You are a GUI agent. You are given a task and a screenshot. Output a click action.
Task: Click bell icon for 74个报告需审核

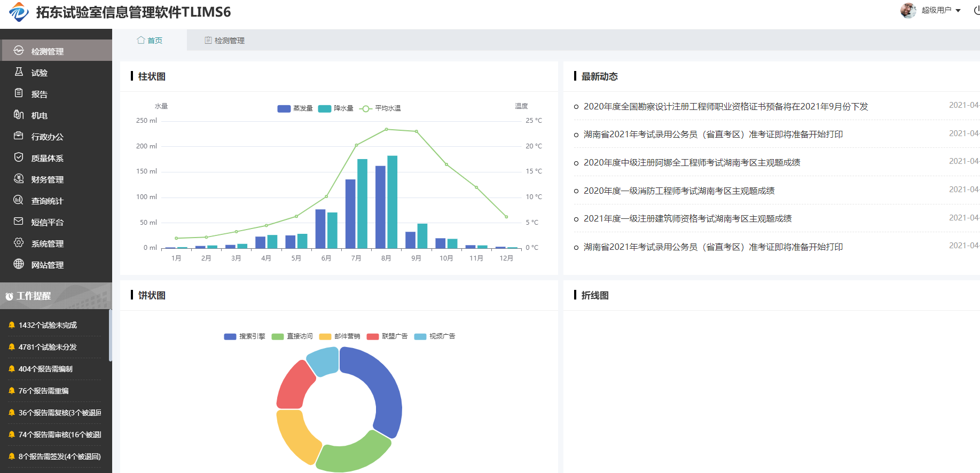(12, 435)
